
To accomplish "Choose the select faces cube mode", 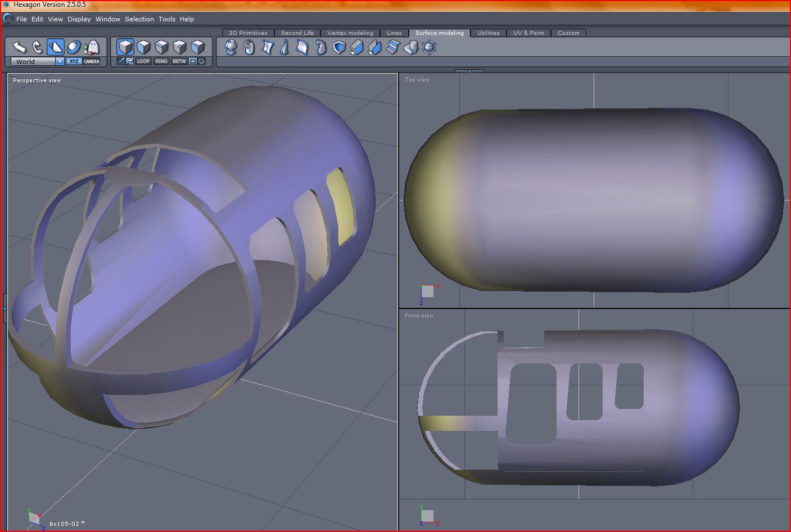I will tap(143, 47).
